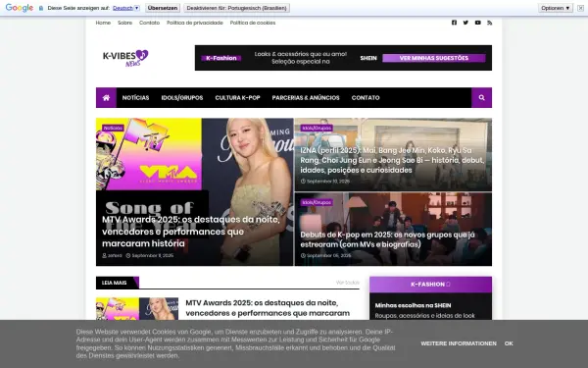Click Ver minhas sugestões banner button

(x=434, y=58)
